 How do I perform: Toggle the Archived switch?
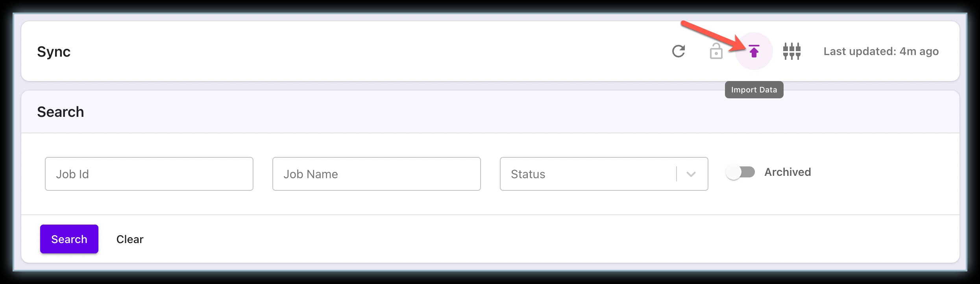(x=740, y=172)
